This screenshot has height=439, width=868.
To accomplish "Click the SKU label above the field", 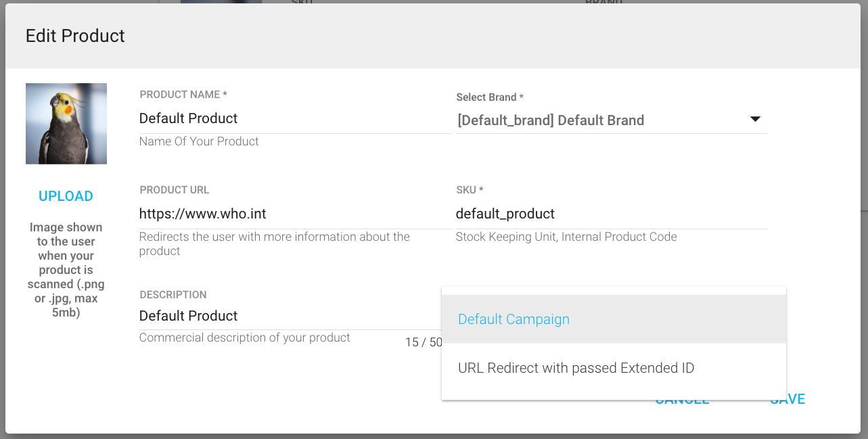I will pyautogui.click(x=470, y=190).
